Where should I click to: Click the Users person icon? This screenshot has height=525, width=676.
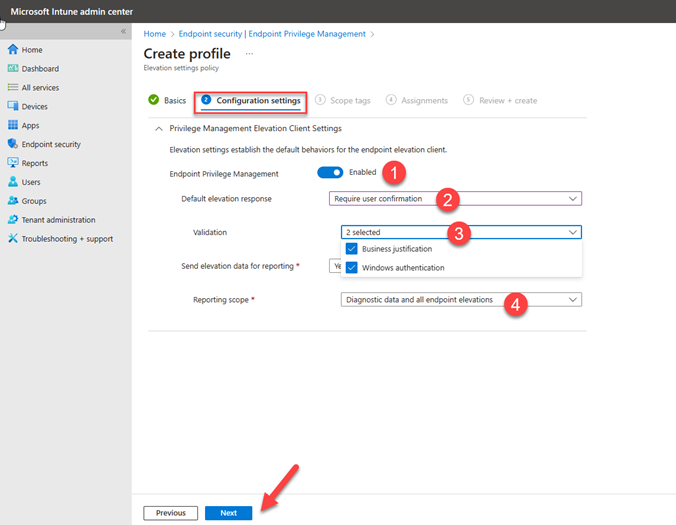[x=13, y=181]
